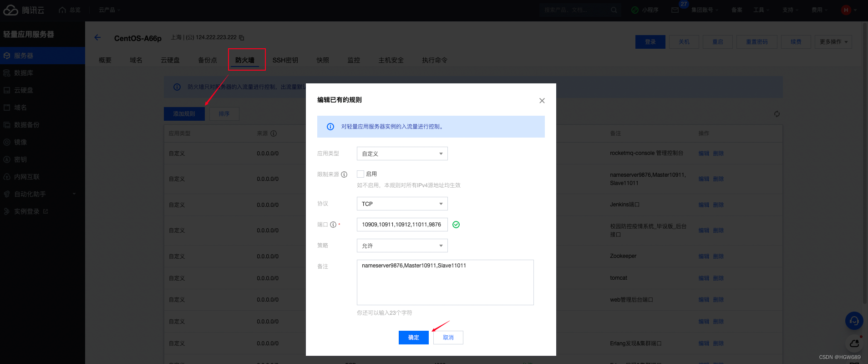Click the cloud assistant floating icon
The height and width of the screenshot is (364, 868).
point(854,343)
